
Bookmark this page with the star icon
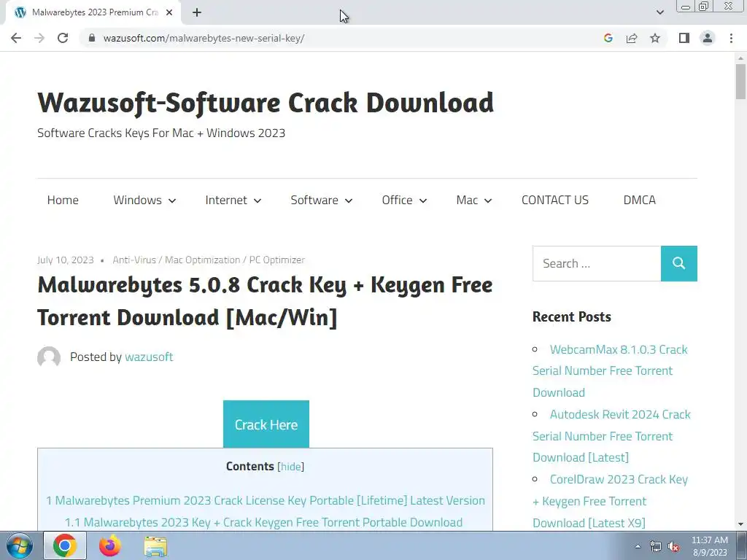point(655,38)
